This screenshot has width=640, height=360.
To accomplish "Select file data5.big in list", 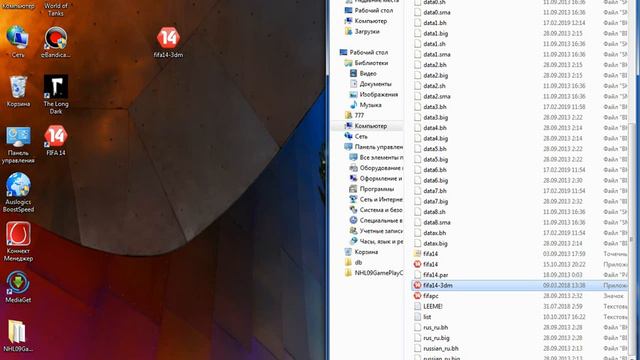I will [x=520, y=159].
